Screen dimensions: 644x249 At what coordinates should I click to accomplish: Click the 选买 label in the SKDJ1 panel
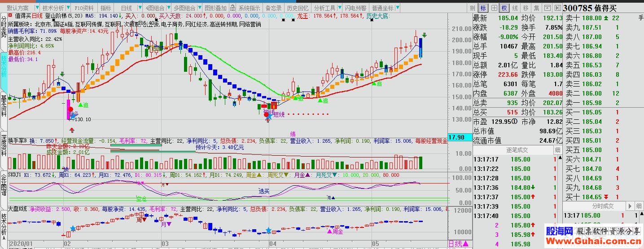[x=264, y=191]
